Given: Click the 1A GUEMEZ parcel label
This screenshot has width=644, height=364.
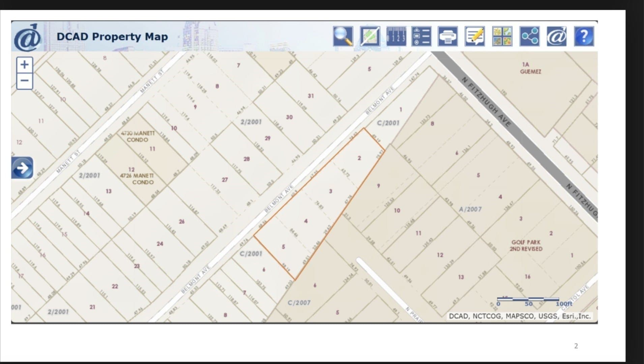Looking at the screenshot, I should tap(530, 68).
